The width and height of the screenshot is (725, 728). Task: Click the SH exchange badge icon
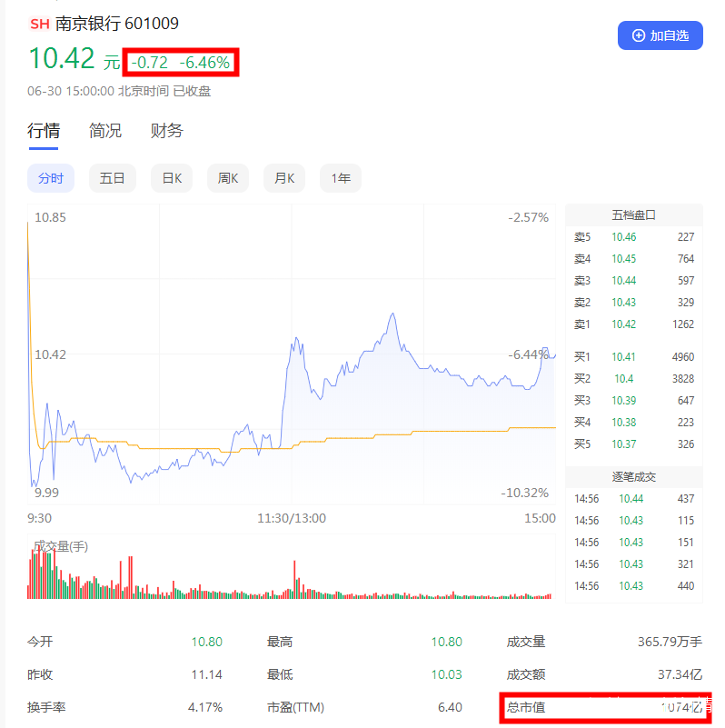point(39,24)
